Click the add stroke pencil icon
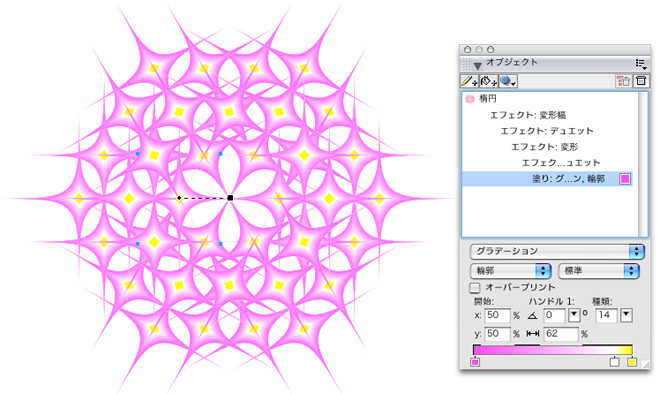 (469, 81)
